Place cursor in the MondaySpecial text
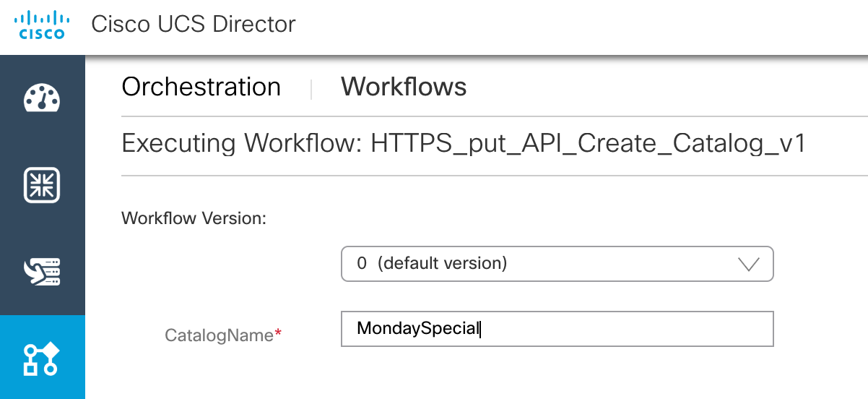 418,329
